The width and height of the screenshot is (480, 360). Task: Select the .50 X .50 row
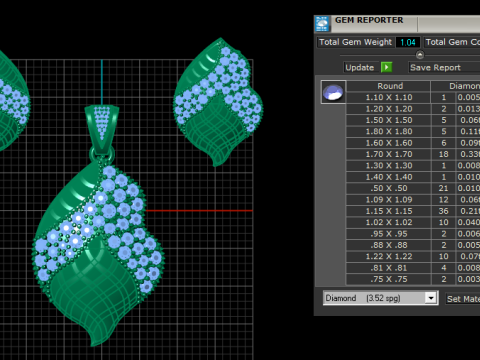coord(413,188)
